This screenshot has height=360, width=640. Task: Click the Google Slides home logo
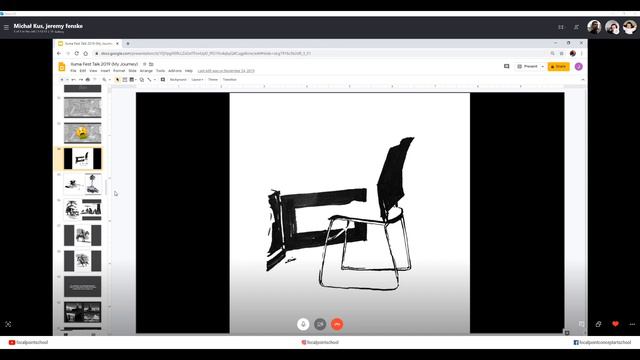(x=62, y=67)
